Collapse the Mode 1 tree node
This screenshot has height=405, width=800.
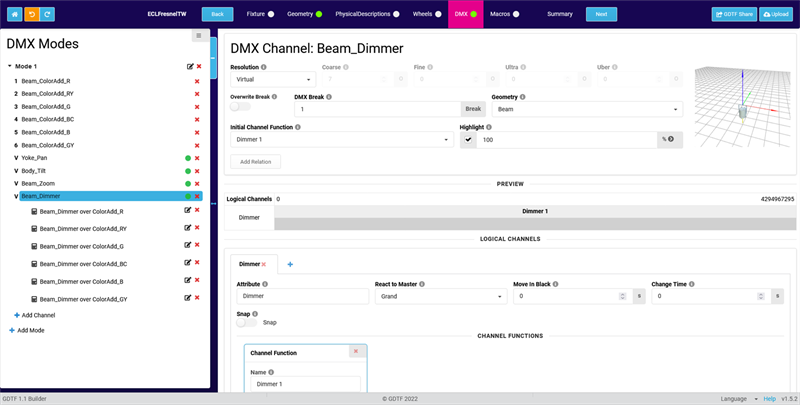click(10, 66)
